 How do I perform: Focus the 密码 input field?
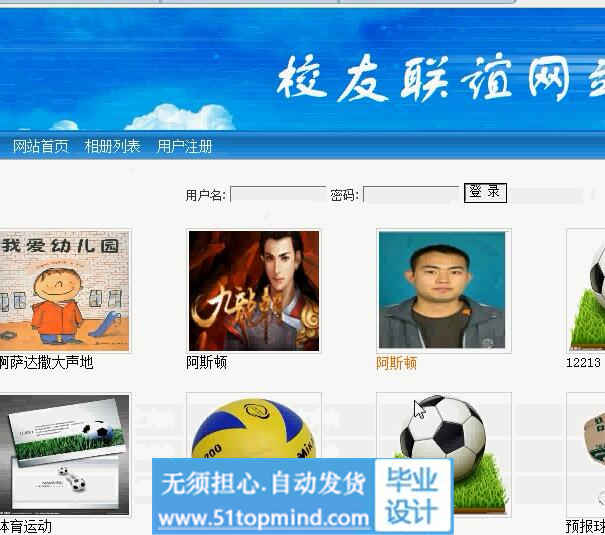coord(411,194)
